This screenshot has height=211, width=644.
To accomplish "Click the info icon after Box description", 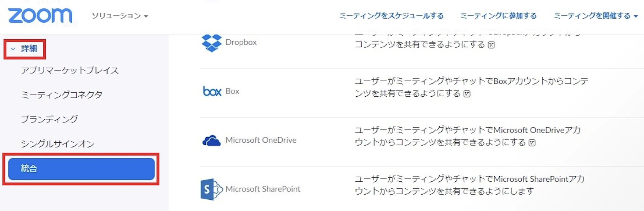I will (x=467, y=94).
